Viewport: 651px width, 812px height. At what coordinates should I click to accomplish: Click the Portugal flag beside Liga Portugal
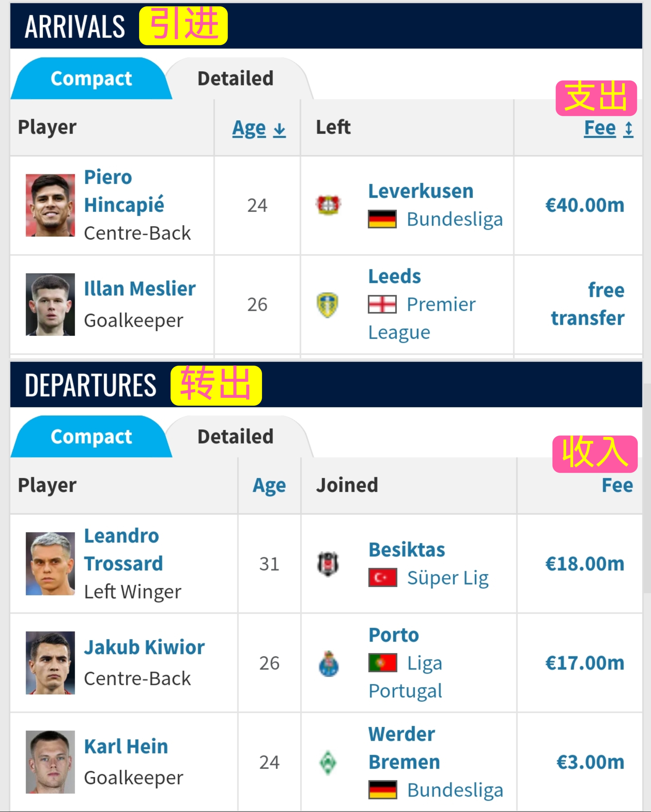(382, 663)
